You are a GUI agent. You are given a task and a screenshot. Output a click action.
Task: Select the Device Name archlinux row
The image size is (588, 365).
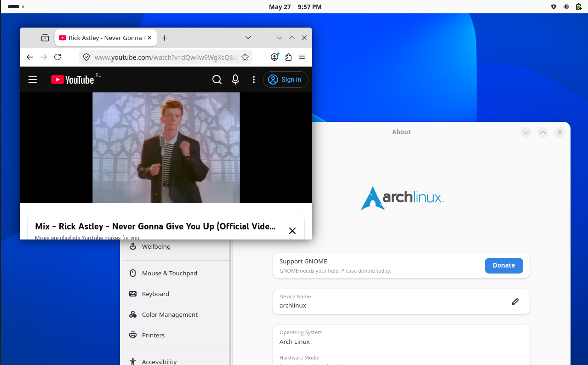[x=401, y=302]
